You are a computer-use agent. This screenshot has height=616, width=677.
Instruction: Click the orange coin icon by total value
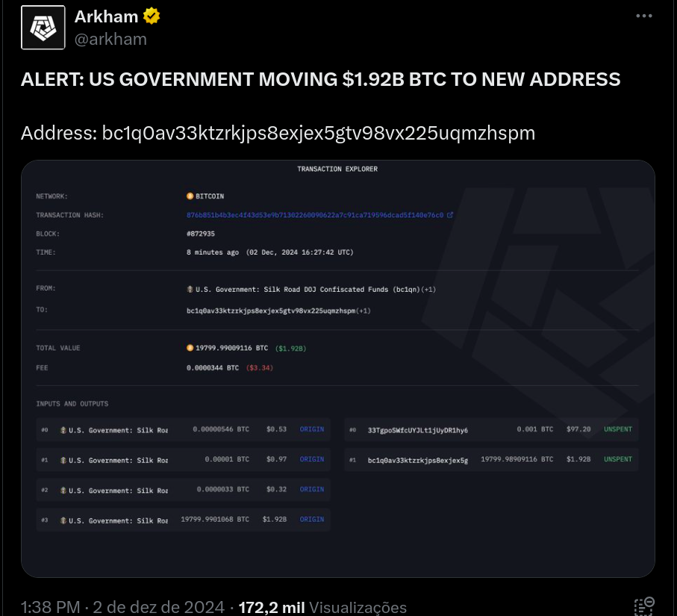(190, 348)
